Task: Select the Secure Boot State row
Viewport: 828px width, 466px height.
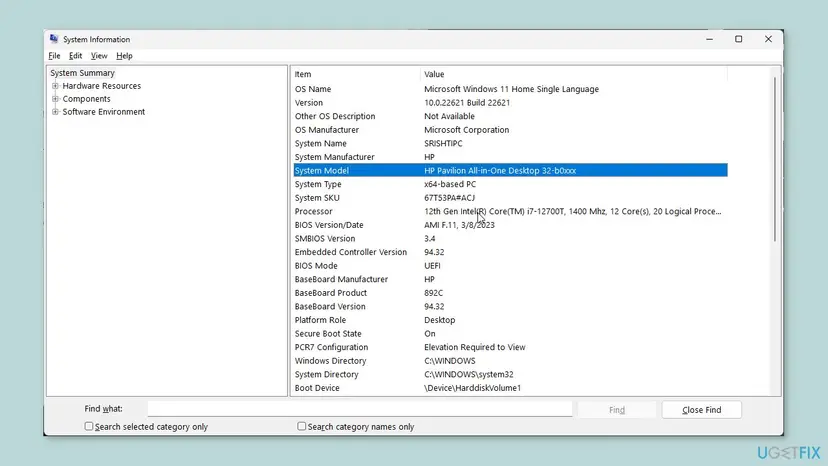Action: click(510, 333)
